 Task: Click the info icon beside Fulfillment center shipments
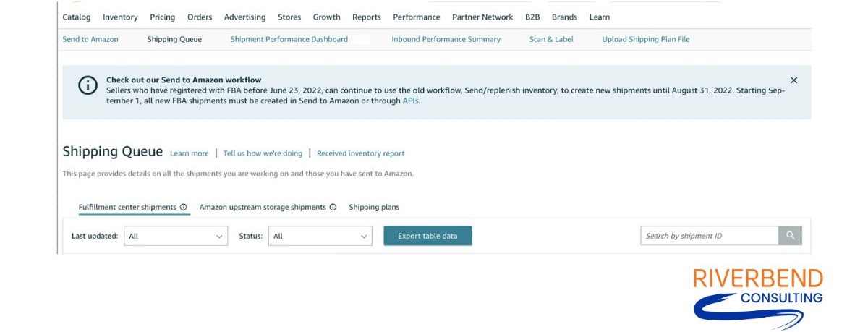pos(184,207)
